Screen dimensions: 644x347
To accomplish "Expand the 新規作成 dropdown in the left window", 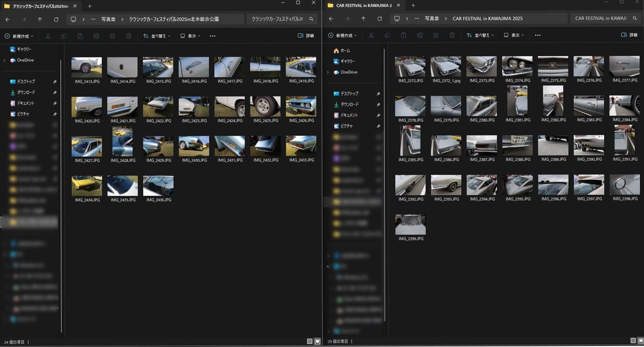I will (x=19, y=36).
